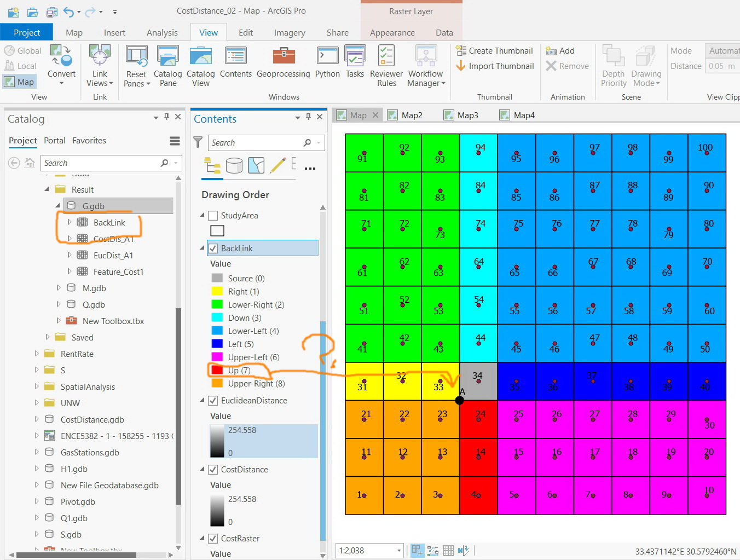Click the Open project folder icon
The height and width of the screenshot is (560, 740).
click(x=33, y=11)
